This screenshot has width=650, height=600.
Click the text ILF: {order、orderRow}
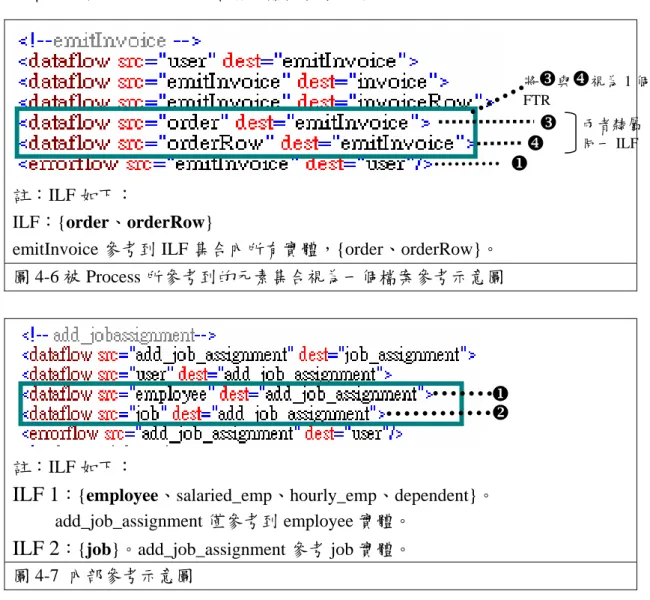click(112, 222)
